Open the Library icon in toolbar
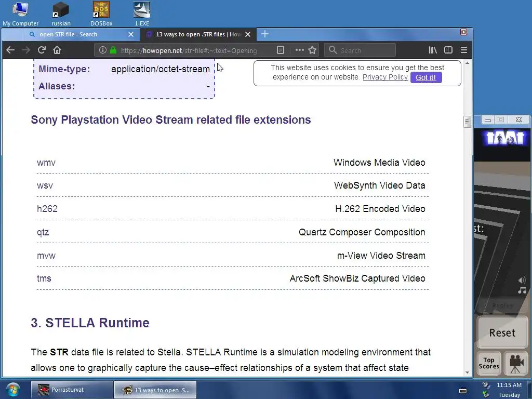 pyautogui.click(x=433, y=50)
